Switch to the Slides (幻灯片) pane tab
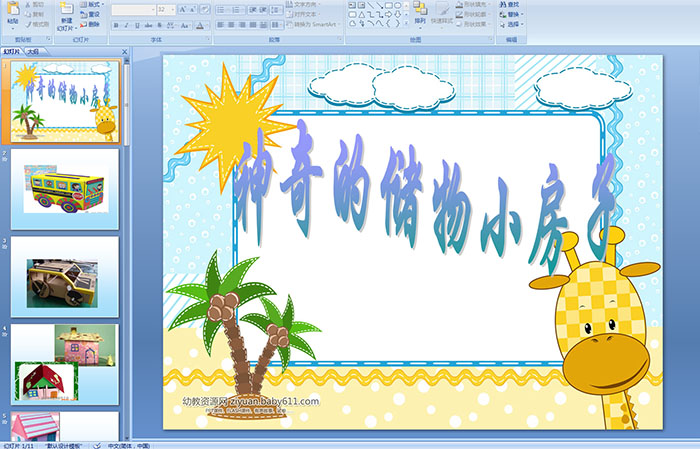700x449 pixels. [x=12, y=52]
